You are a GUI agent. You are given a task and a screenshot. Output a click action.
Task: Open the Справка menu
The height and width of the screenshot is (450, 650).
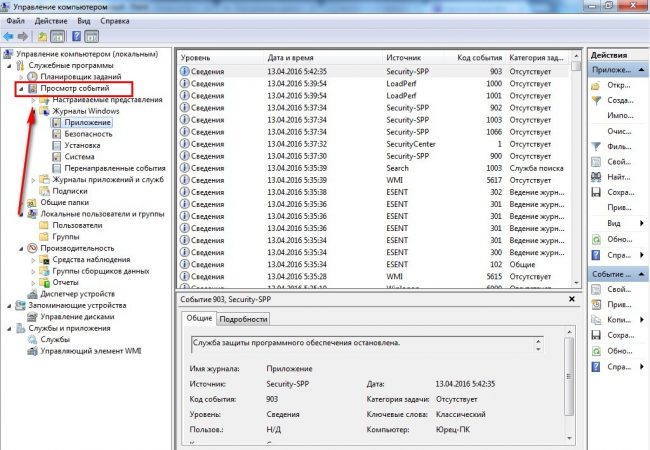point(114,21)
